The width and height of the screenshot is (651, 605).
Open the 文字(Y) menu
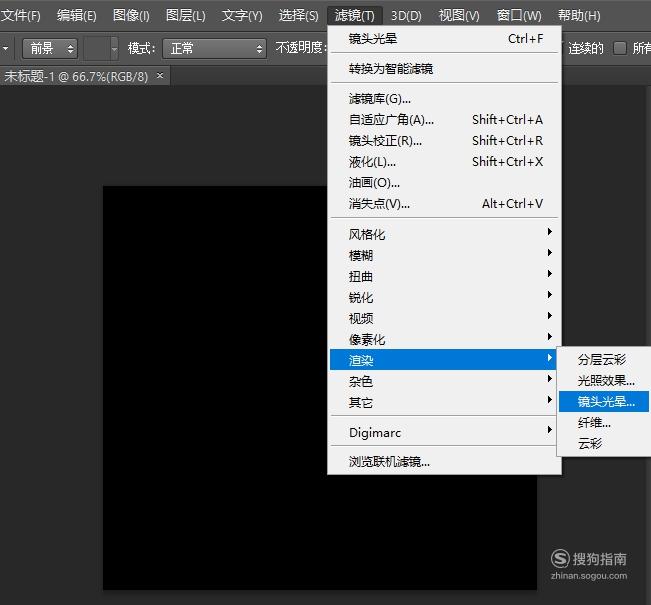tap(242, 16)
